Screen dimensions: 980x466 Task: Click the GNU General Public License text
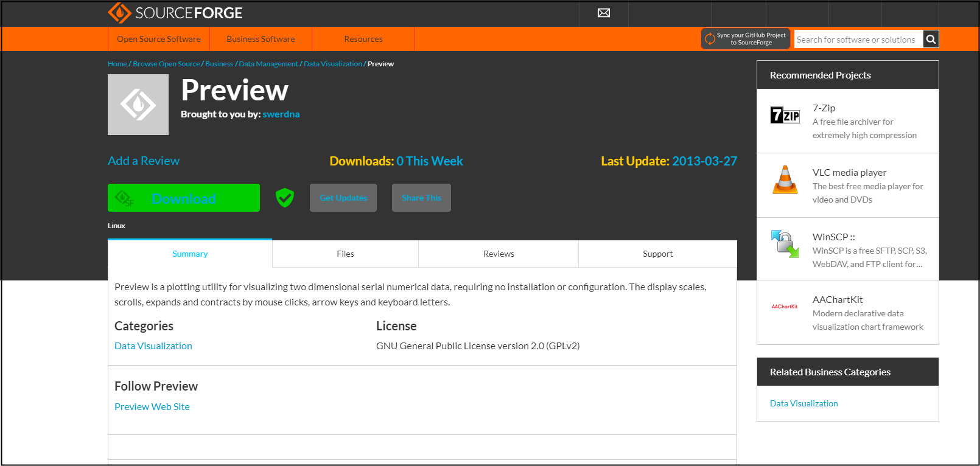pos(478,346)
